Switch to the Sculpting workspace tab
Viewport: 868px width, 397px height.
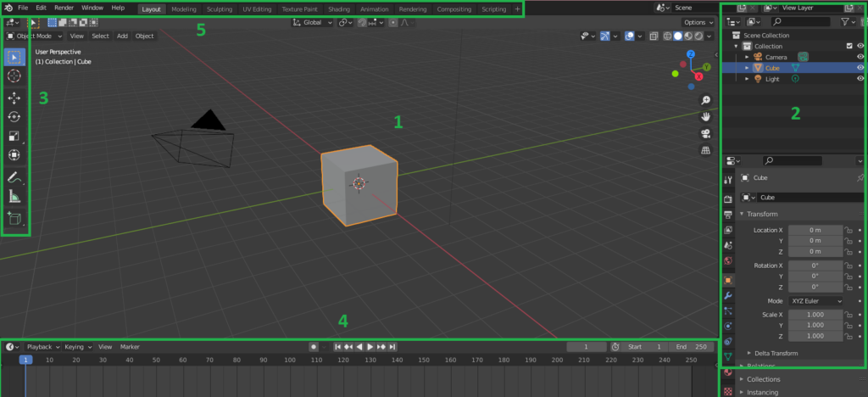[219, 8]
